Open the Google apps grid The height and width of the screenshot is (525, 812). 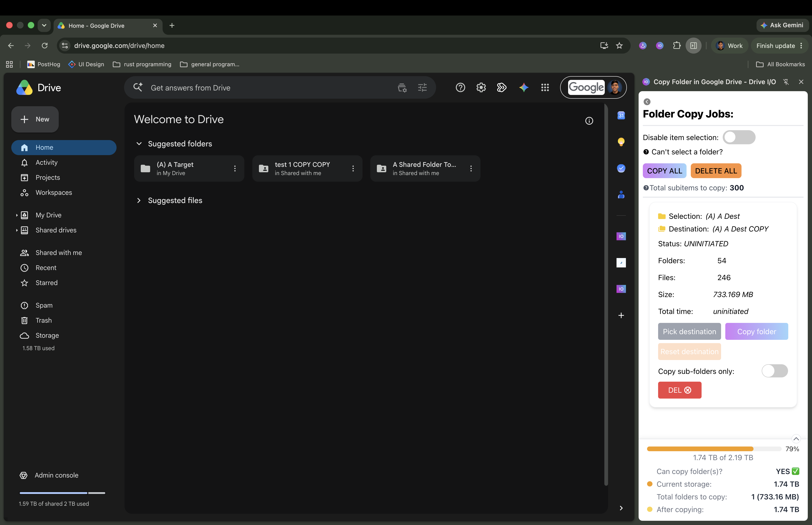coord(545,88)
